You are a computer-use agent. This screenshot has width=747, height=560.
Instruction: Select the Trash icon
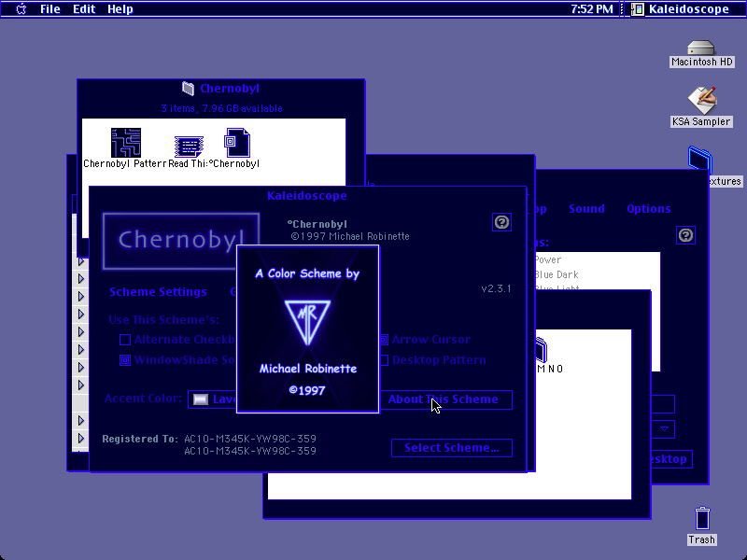click(702, 518)
